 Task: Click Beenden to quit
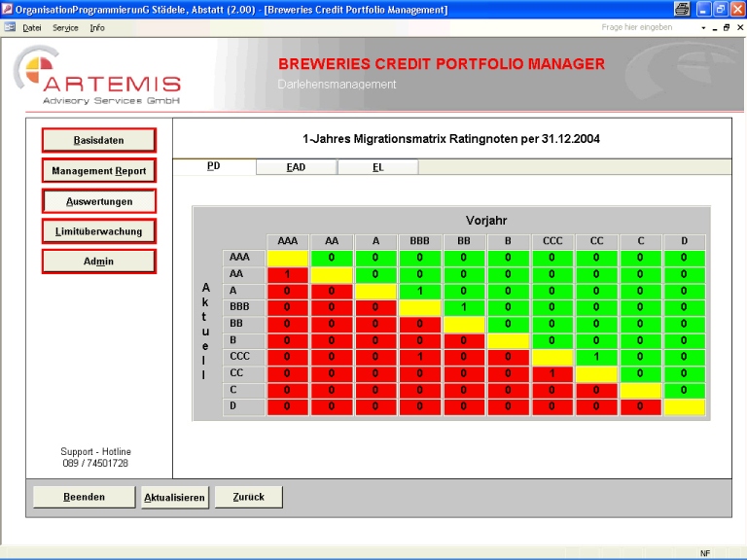point(84,497)
